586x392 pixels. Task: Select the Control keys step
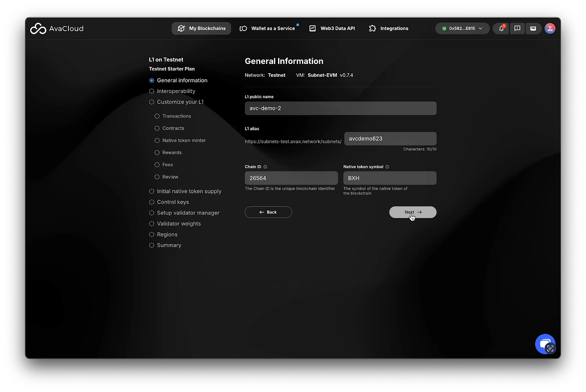[169, 202]
